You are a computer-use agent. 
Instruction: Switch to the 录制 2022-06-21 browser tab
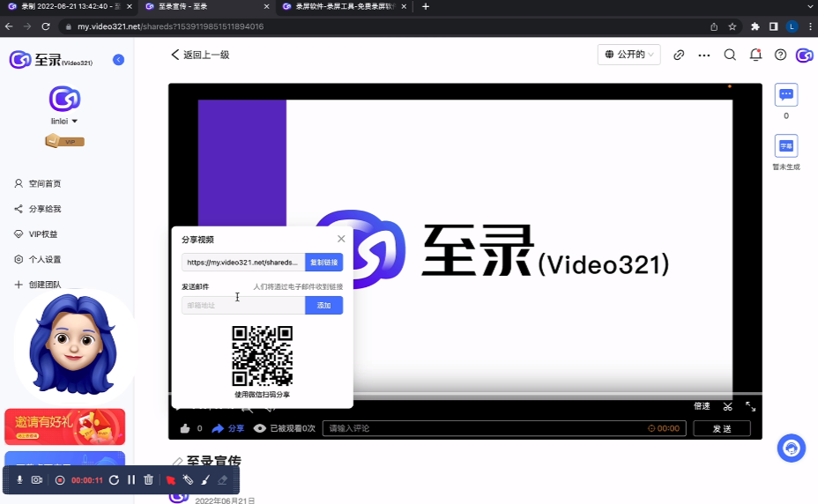(x=70, y=7)
